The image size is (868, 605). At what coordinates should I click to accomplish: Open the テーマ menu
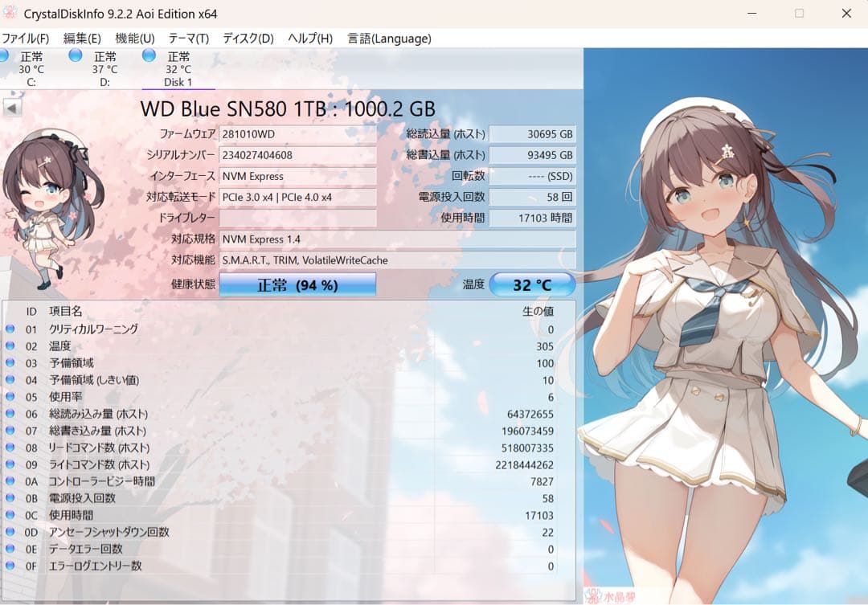(x=188, y=38)
